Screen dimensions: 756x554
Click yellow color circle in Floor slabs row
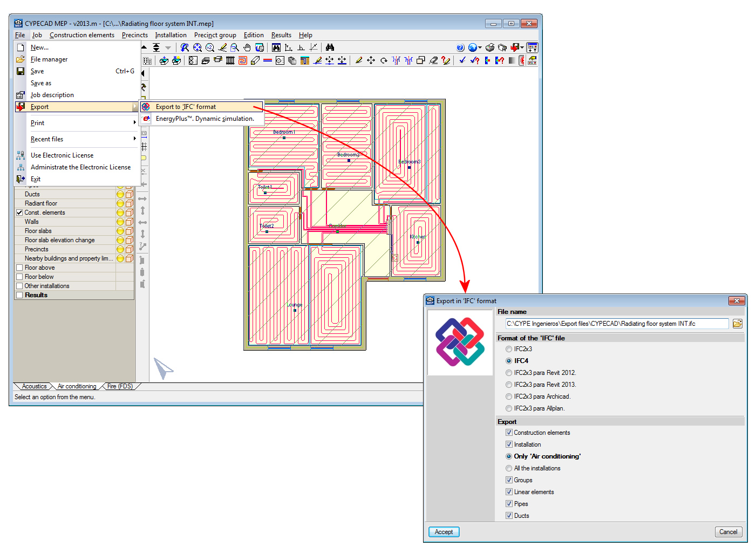(x=120, y=231)
